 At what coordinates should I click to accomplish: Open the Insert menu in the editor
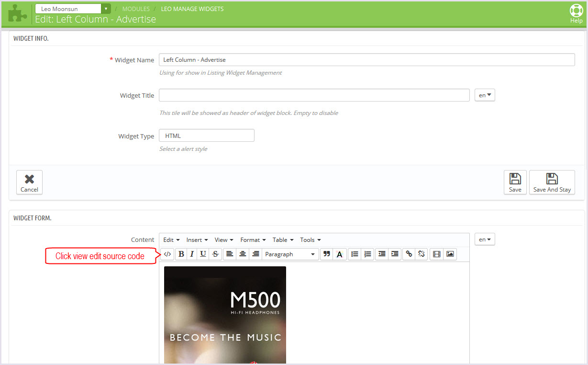coord(197,240)
